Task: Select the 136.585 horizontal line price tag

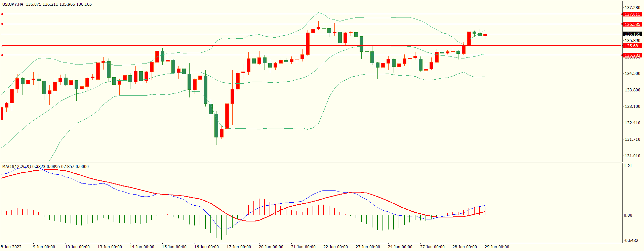Action: (632, 25)
